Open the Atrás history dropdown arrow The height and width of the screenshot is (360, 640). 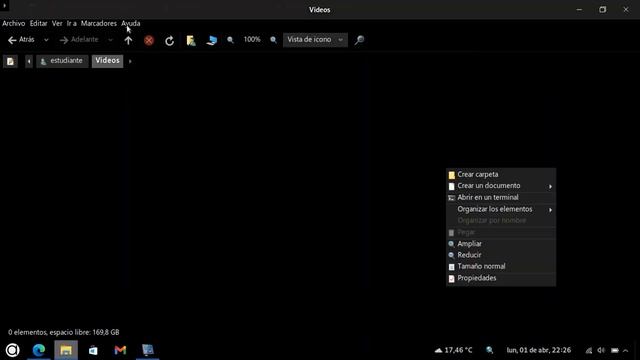(46, 40)
